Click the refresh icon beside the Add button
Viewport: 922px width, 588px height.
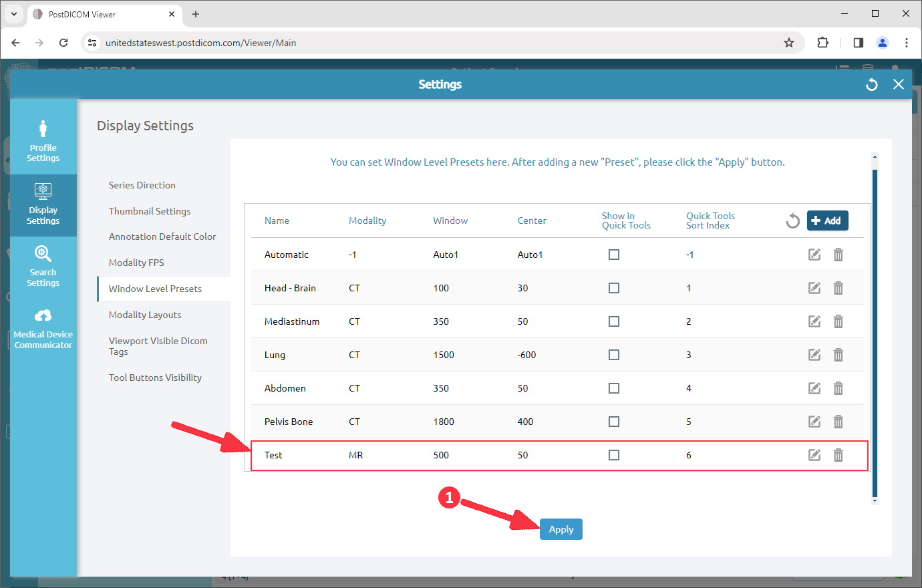pos(792,220)
